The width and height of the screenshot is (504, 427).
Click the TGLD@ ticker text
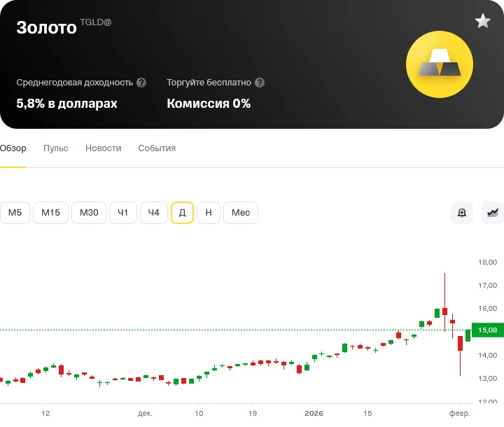(x=95, y=22)
